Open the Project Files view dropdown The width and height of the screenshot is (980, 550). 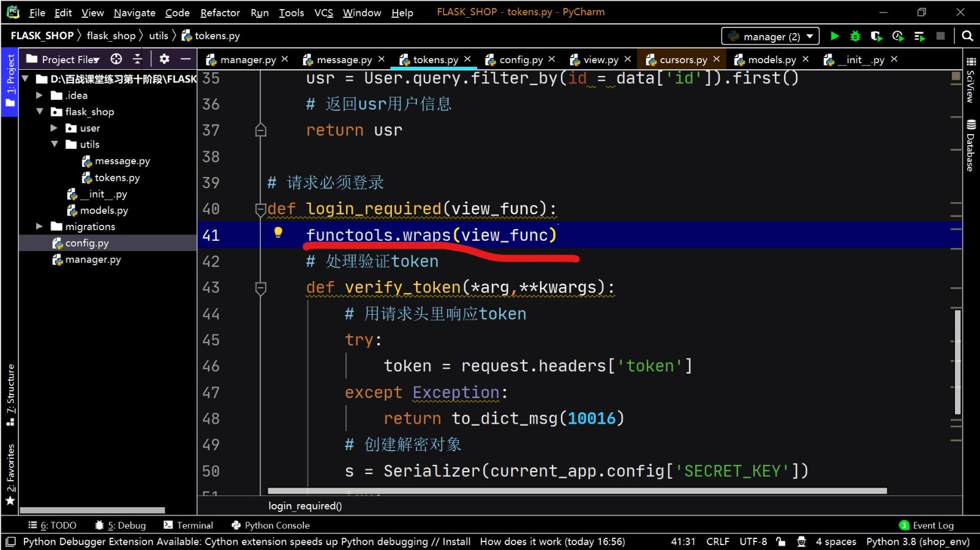coord(70,59)
